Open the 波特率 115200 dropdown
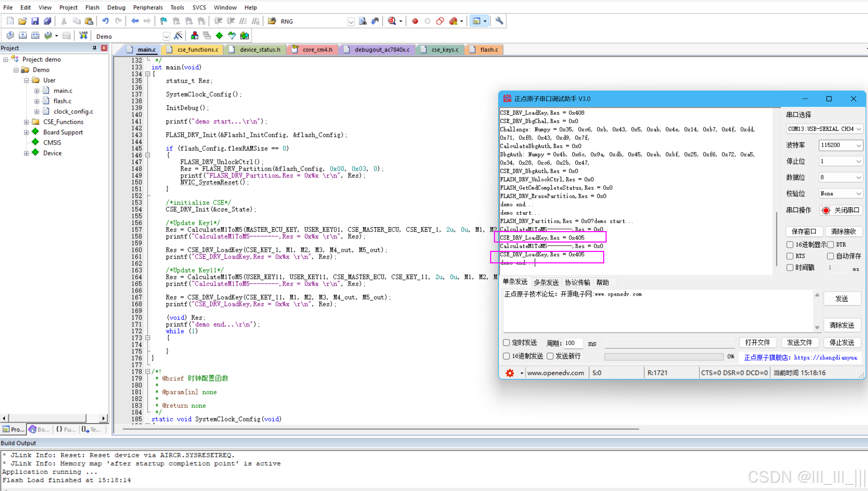 [840, 145]
